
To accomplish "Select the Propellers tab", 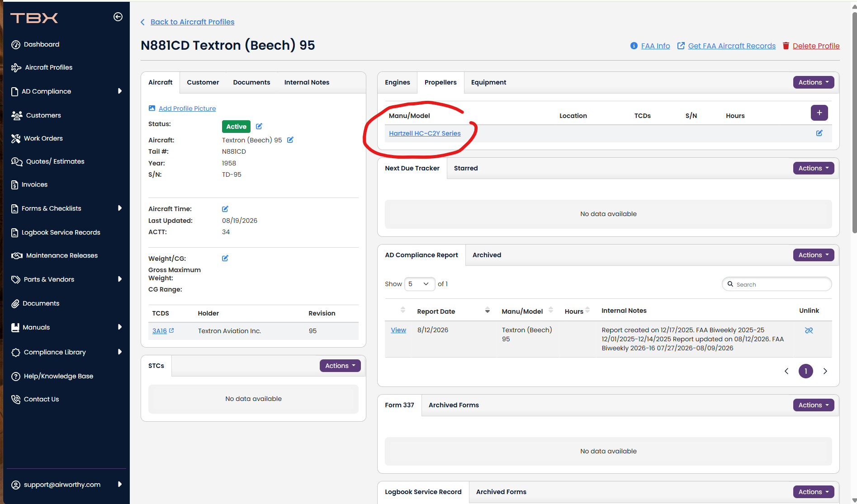I will (x=440, y=82).
